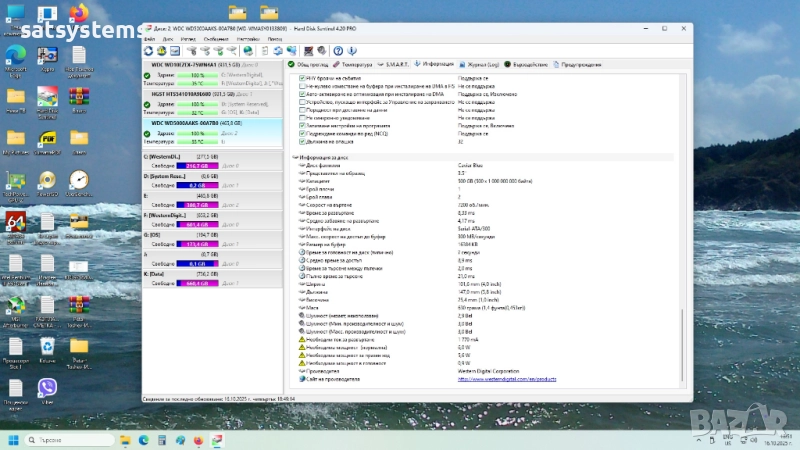Screen dimensions: 800x450
Task: Toggle the software settings preservation checkbox
Action: [303, 125]
